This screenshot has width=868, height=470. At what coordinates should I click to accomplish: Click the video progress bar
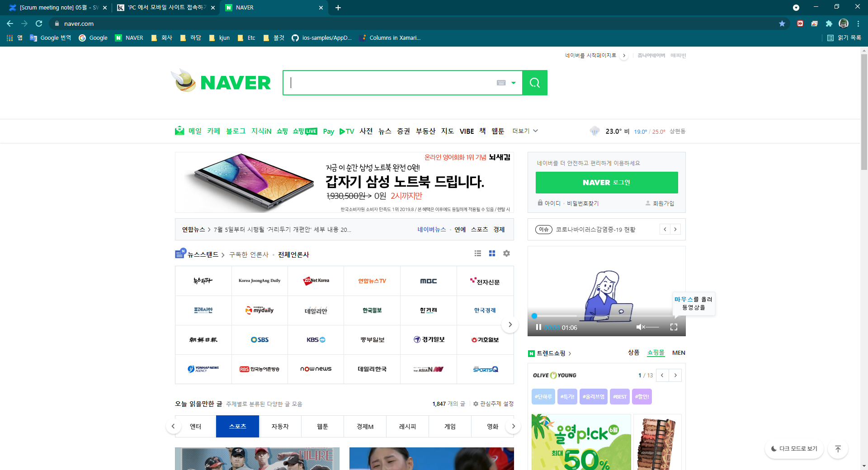coord(606,316)
